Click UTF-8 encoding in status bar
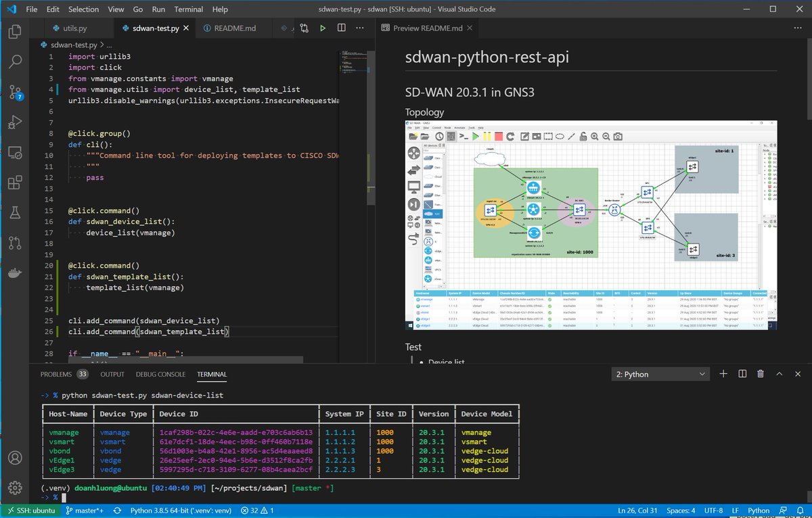 tap(715, 511)
